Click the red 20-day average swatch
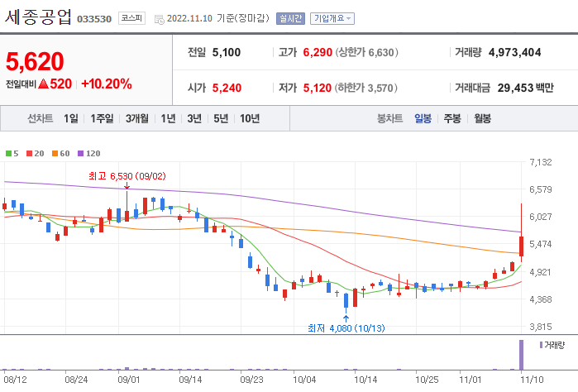The image size is (578, 392). point(30,153)
